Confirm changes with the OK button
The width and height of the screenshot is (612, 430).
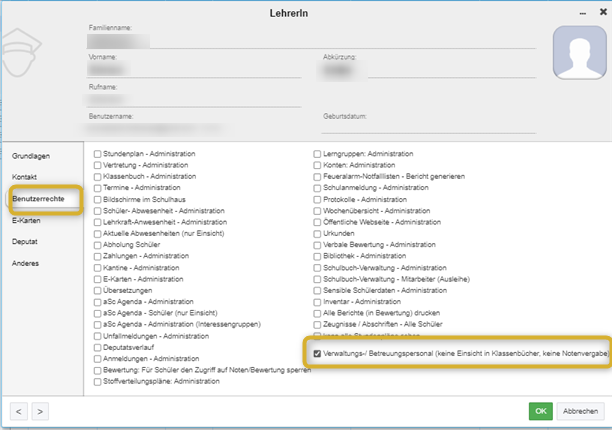(x=540, y=411)
